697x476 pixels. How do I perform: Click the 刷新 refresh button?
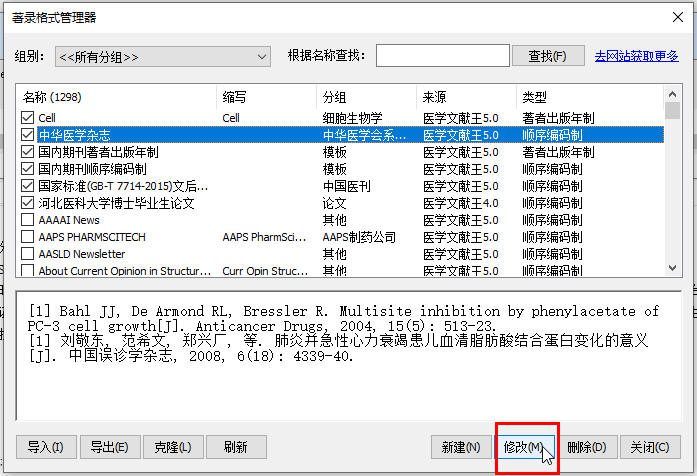pyautogui.click(x=235, y=447)
